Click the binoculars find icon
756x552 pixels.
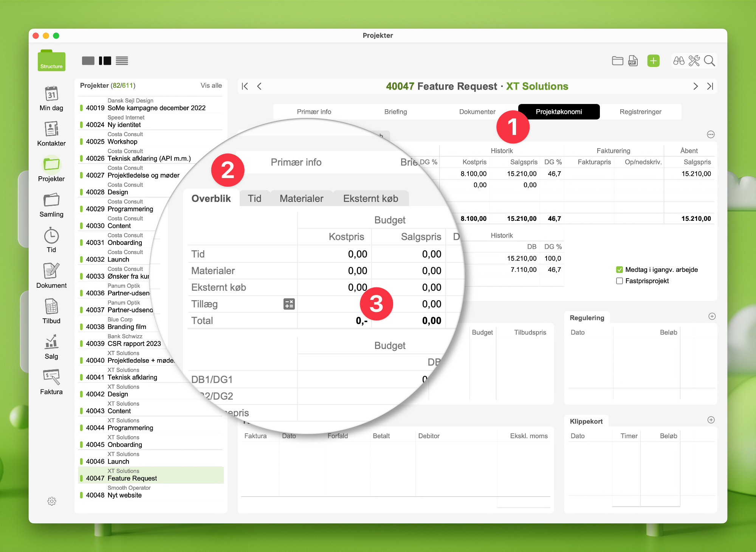coord(679,61)
